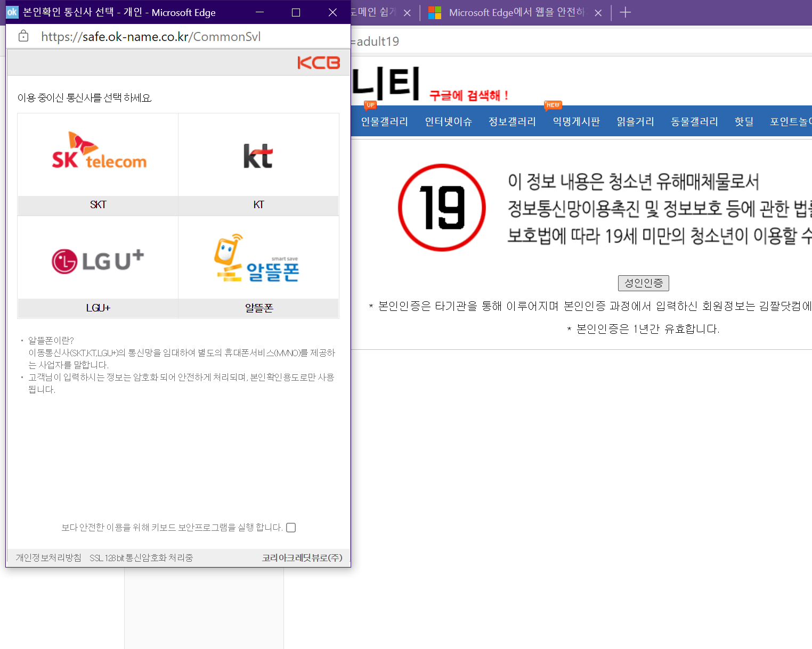Click the SKT label button
This screenshot has height=649, width=812.
[98, 205]
